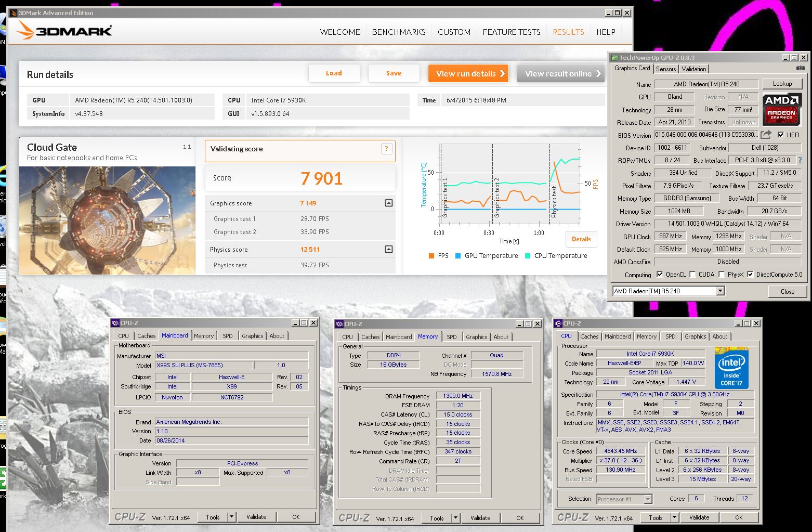
Task: Click the Bus Interface question mark icon
Action: 800,160
